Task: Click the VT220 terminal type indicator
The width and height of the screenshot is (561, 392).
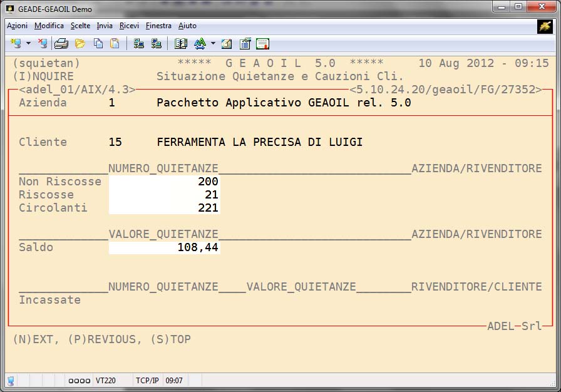Action: point(104,381)
